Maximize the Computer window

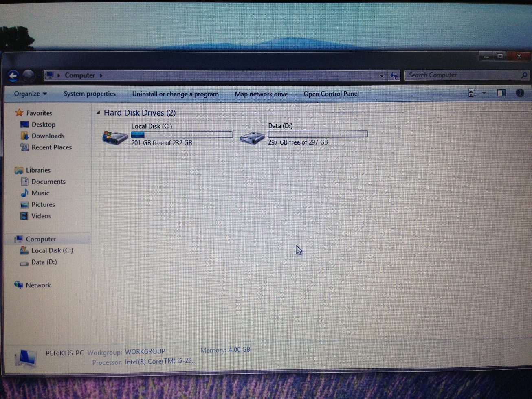pyautogui.click(x=500, y=56)
